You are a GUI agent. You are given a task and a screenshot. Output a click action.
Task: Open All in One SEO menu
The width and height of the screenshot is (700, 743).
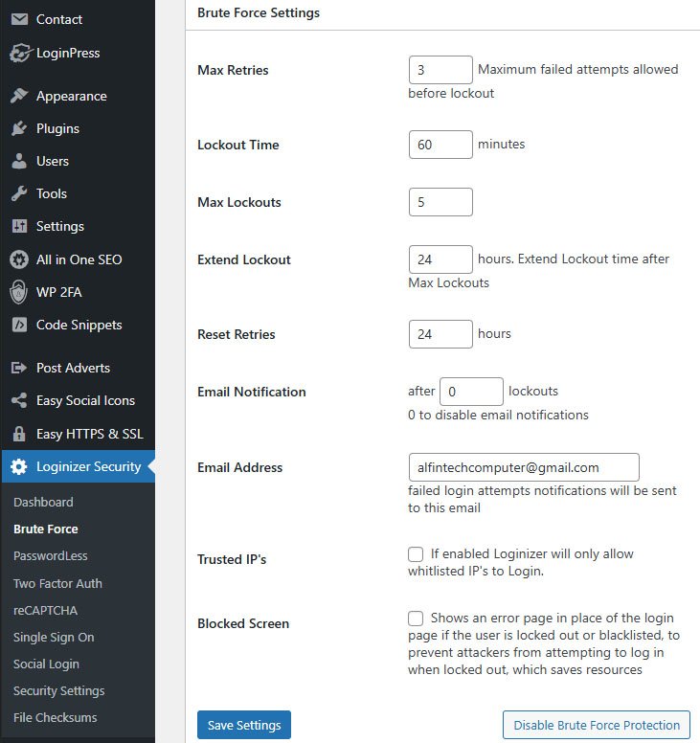78,259
